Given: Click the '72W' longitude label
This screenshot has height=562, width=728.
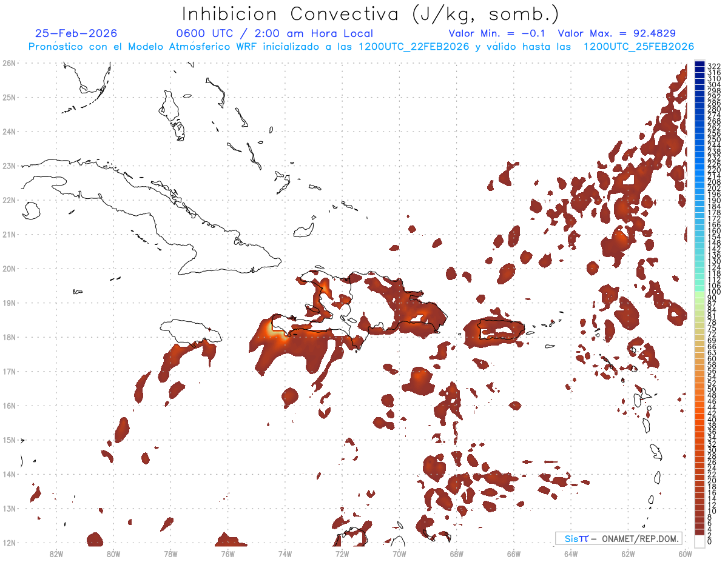Looking at the screenshot, I should [x=342, y=554].
